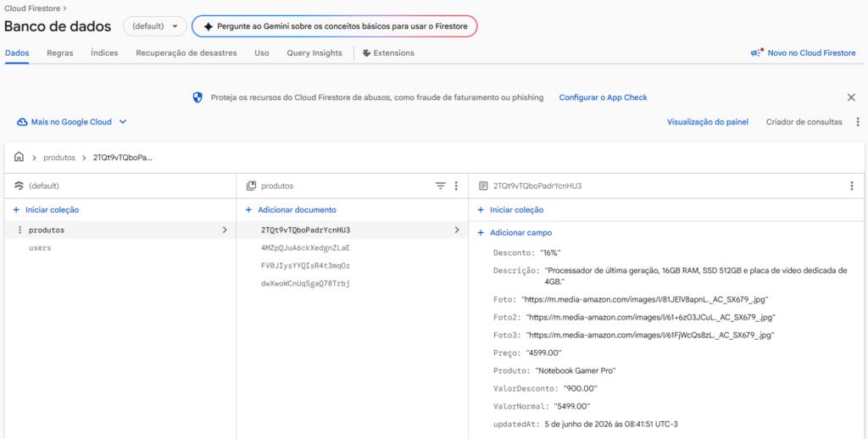This screenshot has width=868, height=439.
Task: Switch to the Dados tab
Action: point(17,53)
